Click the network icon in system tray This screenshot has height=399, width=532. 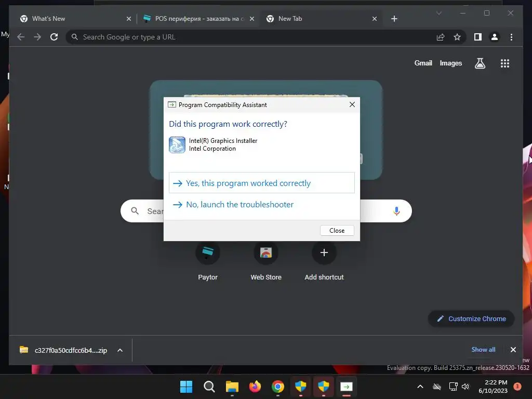pyautogui.click(x=453, y=387)
